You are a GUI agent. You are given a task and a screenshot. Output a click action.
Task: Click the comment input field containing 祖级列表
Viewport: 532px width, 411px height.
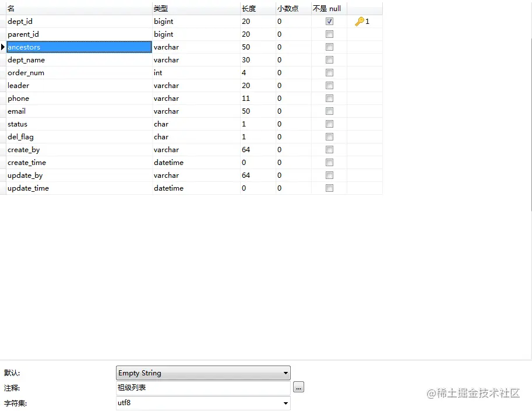coord(203,388)
